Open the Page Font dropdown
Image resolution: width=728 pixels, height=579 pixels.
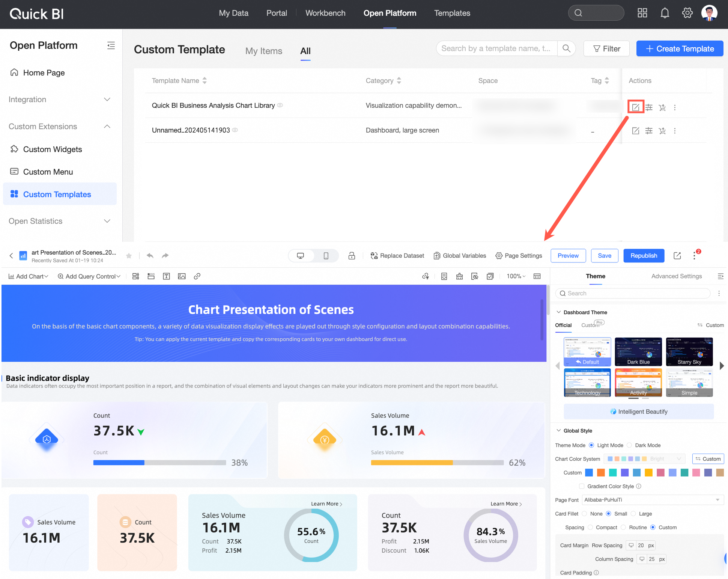point(652,500)
